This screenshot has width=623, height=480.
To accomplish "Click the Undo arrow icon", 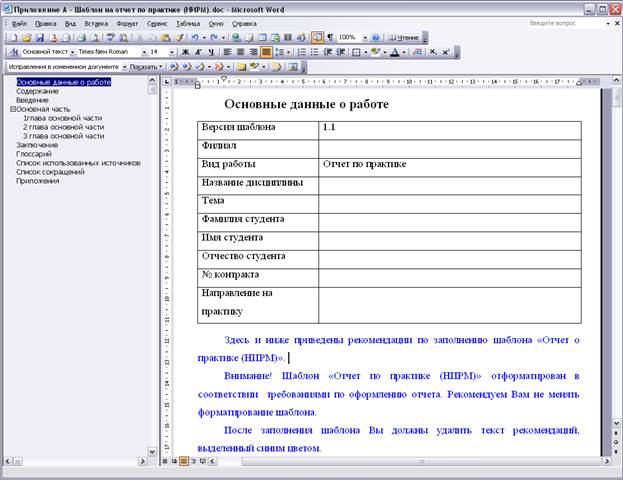I will (x=193, y=37).
